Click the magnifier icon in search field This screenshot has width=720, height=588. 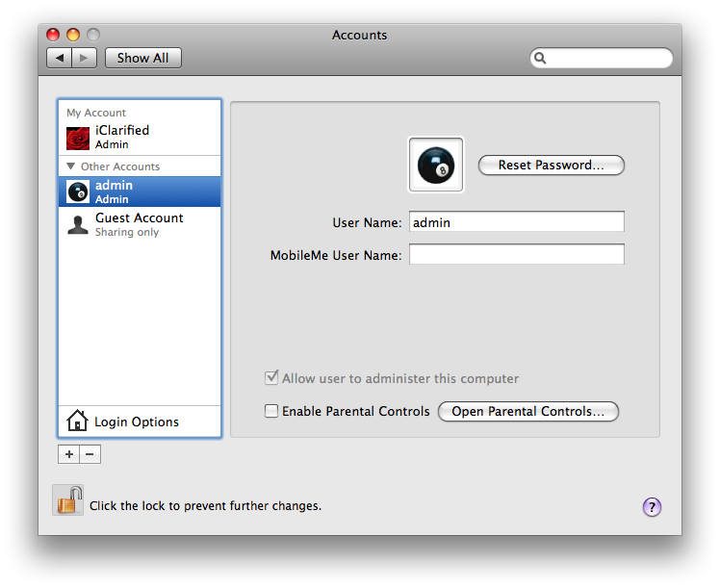542,58
